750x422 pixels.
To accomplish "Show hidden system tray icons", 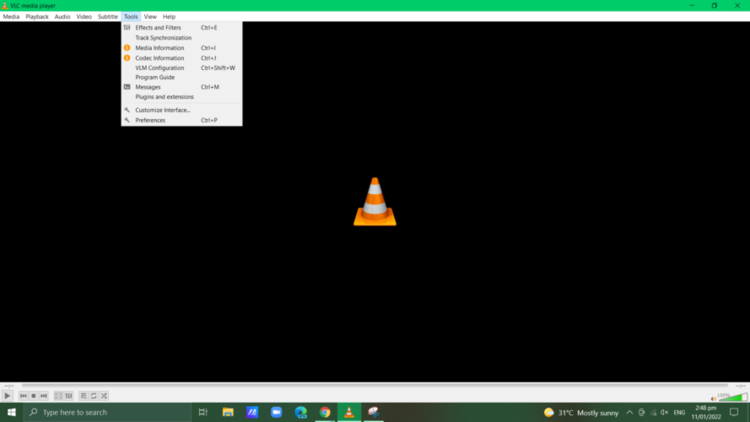I will tap(629, 412).
